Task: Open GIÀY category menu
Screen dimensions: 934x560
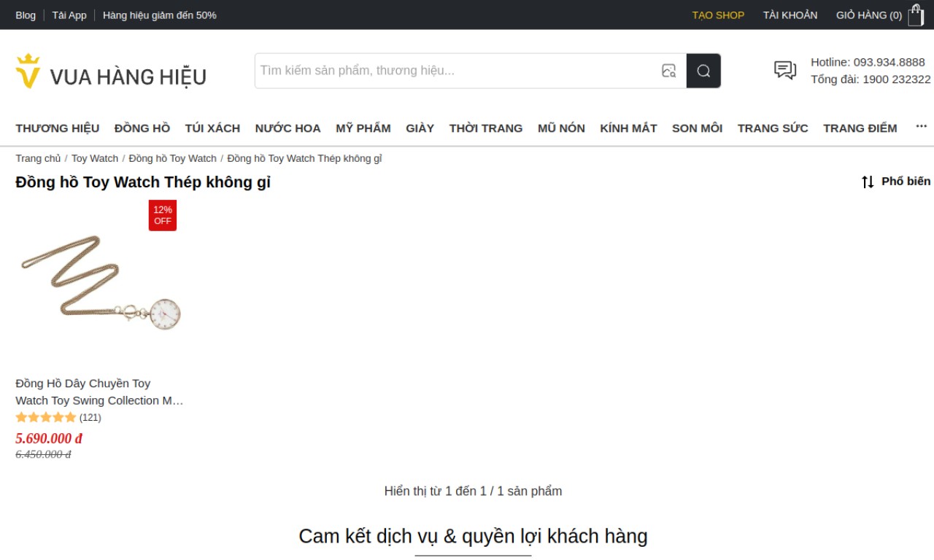Action: tap(420, 128)
